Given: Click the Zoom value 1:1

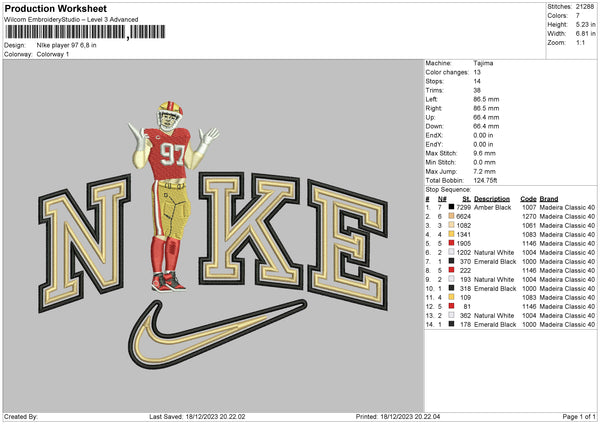Looking at the screenshot, I should point(580,42).
